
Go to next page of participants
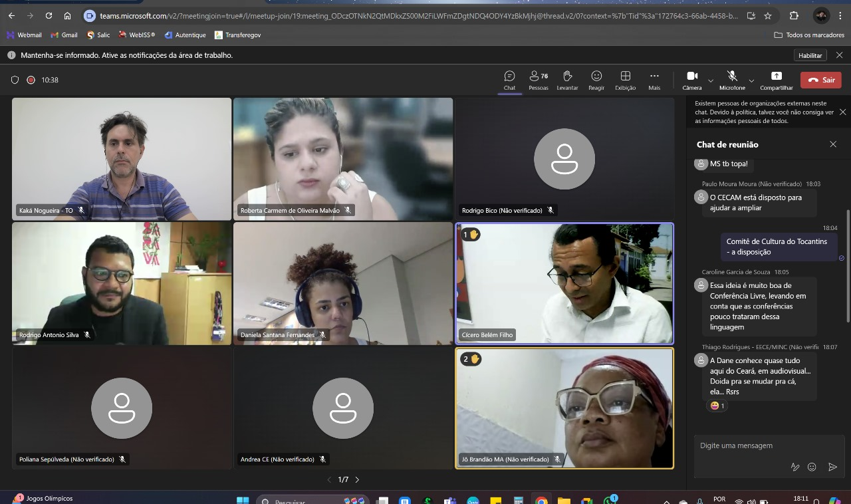[357, 479]
